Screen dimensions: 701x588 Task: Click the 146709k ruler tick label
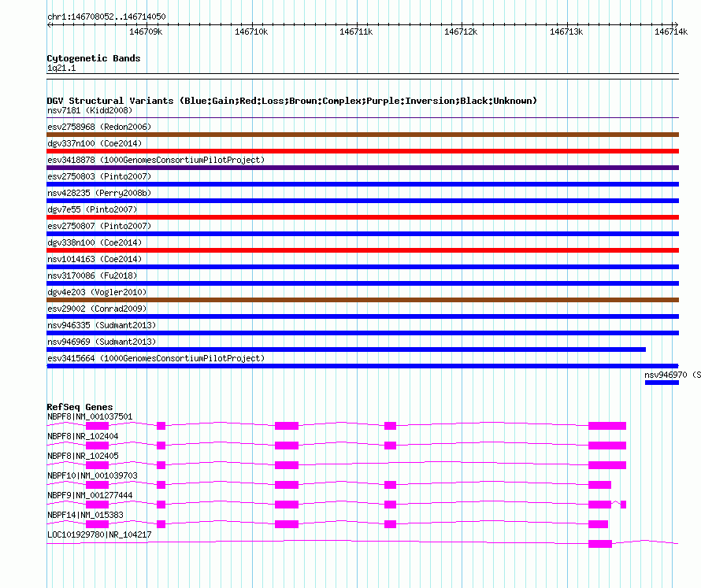146,31
